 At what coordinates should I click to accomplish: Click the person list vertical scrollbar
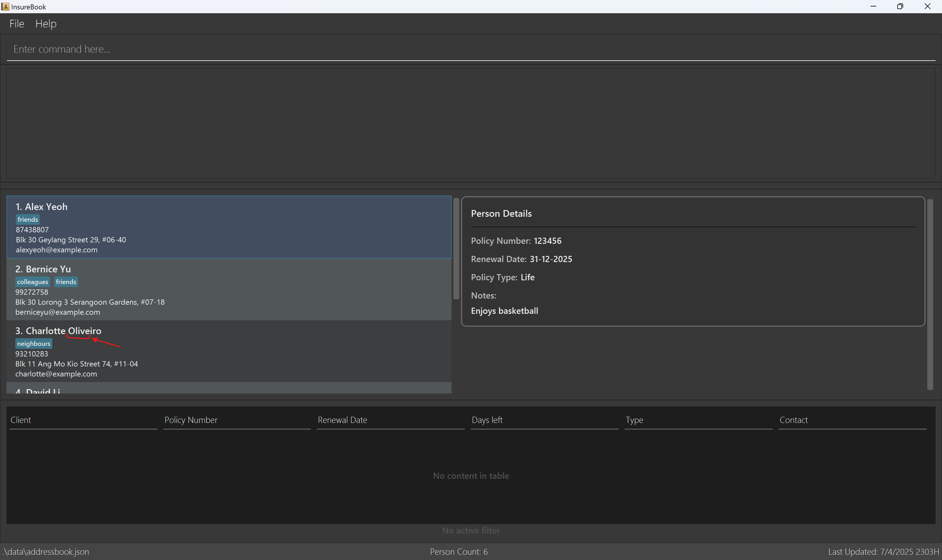456,249
